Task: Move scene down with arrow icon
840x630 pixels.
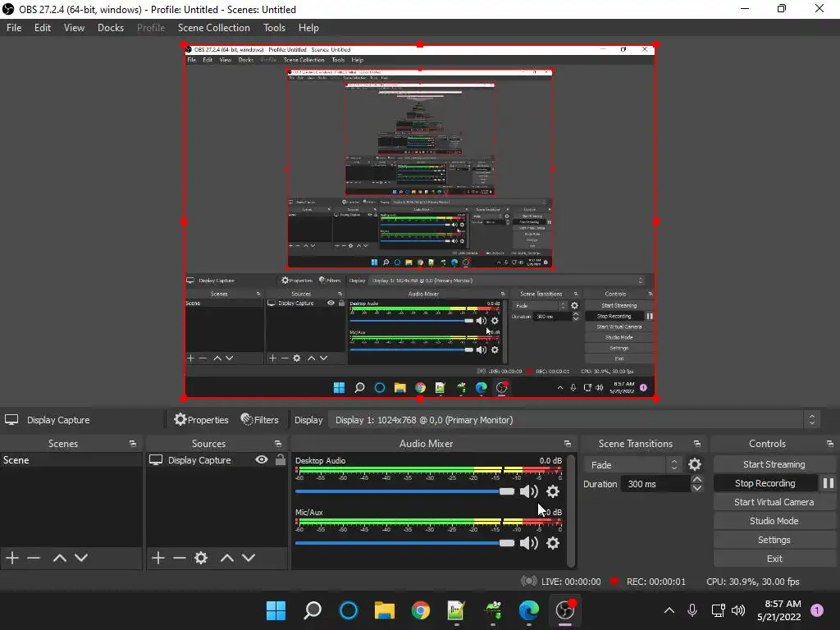Action: [x=81, y=558]
